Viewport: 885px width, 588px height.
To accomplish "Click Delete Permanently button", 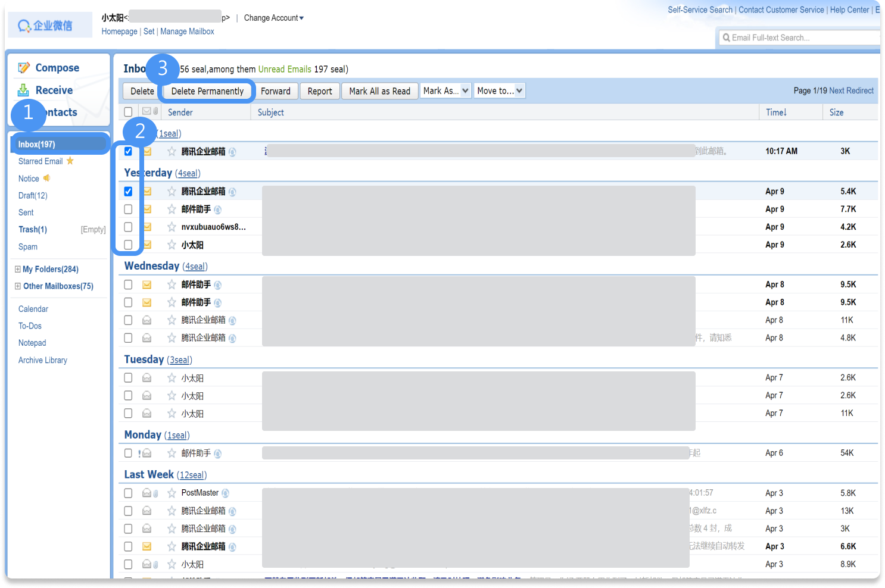I will pyautogui.click(x=208, y=91).
